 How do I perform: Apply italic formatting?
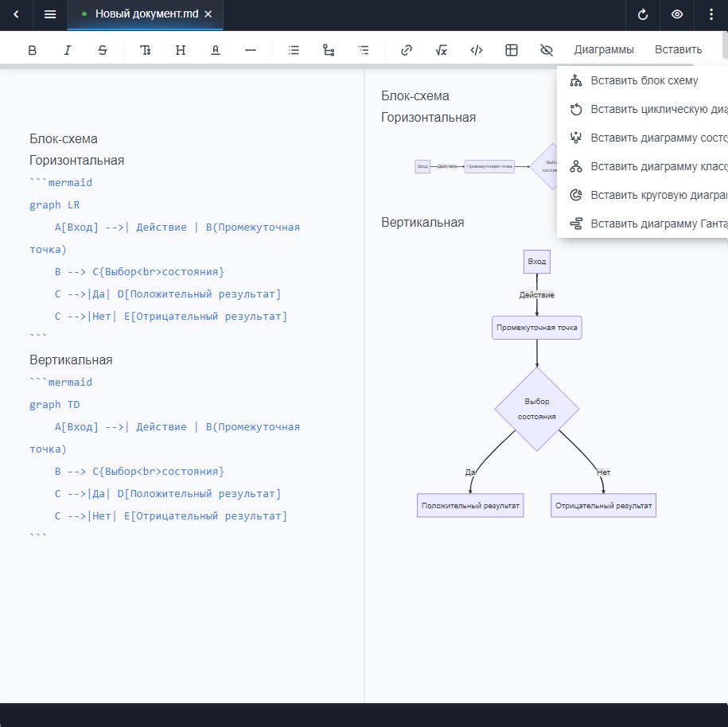click(x=68, y=50)
